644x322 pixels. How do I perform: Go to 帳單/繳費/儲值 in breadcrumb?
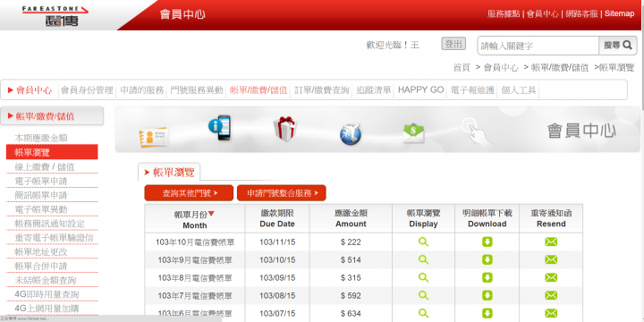(560, 68)
